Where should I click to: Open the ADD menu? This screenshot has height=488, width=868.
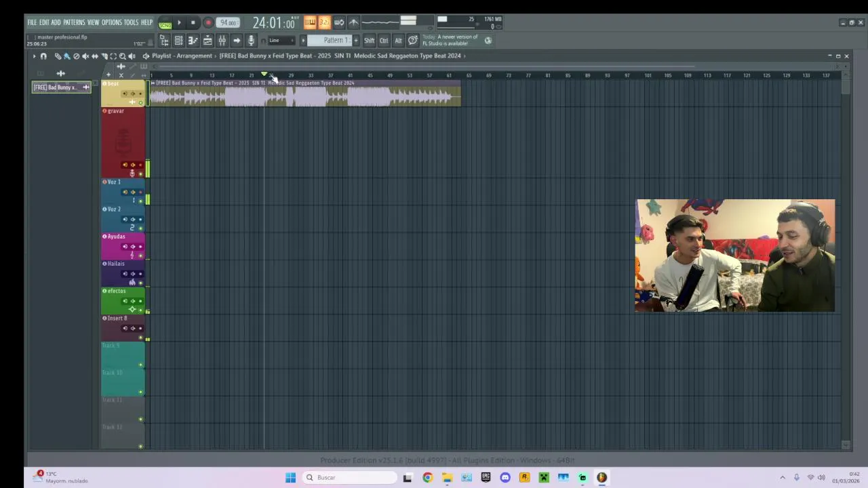point(56,22)
